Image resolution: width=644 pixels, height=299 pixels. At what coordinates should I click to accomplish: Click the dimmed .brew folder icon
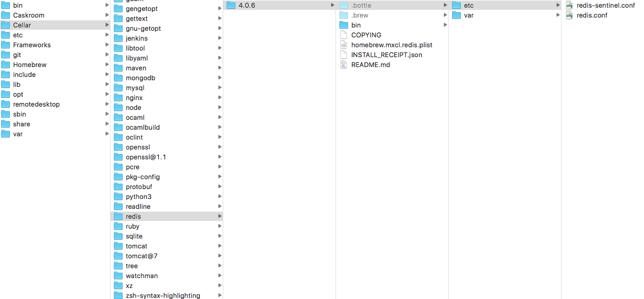pyautogui.click(x=344, y=15)
